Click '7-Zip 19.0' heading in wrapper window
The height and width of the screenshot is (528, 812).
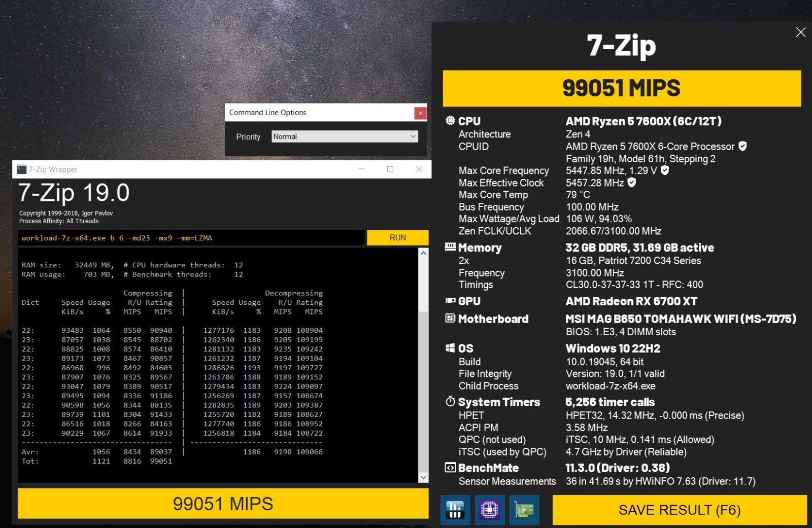(x=74, y=193)
